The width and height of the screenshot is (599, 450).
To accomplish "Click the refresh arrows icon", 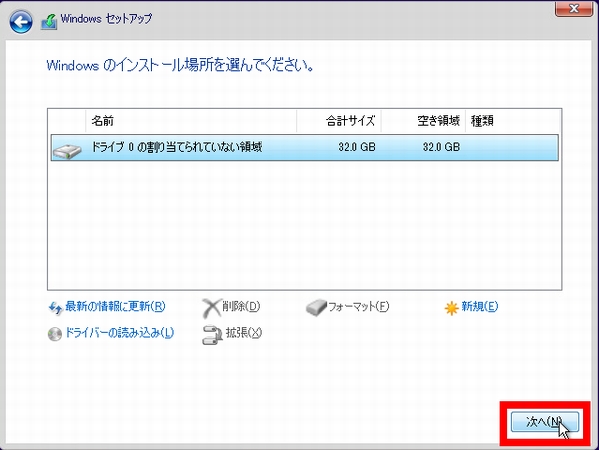I will point(55,308).
